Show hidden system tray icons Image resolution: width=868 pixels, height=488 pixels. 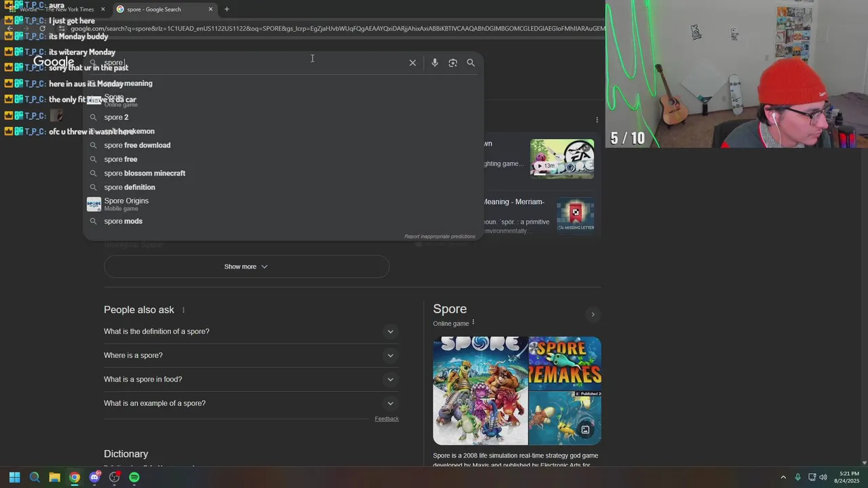click(x=783, y=477)
